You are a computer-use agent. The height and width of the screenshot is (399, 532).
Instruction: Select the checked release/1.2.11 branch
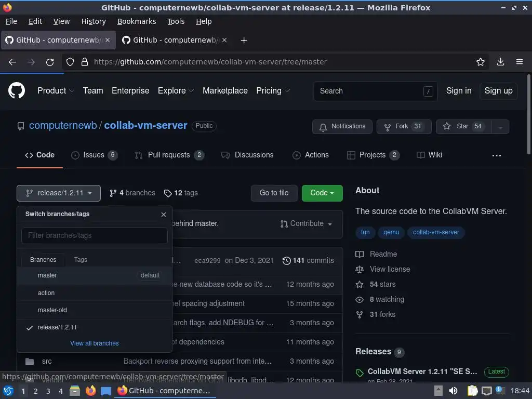(x=95, y=327)
